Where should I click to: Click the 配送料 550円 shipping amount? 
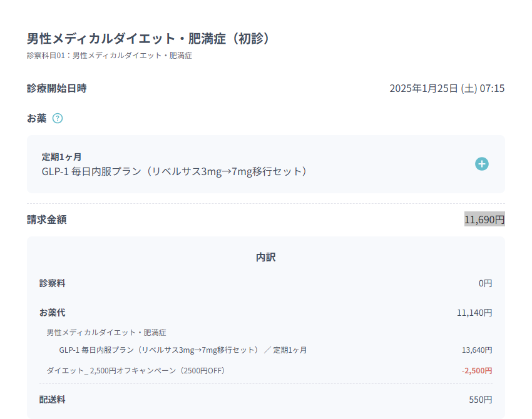coord(481,400)
